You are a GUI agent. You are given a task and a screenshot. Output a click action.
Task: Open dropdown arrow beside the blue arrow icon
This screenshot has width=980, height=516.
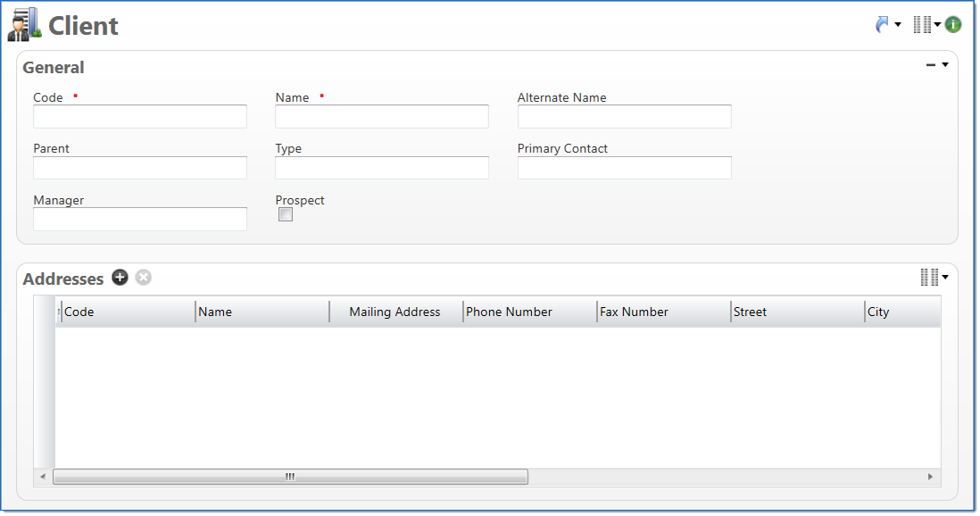898,25
